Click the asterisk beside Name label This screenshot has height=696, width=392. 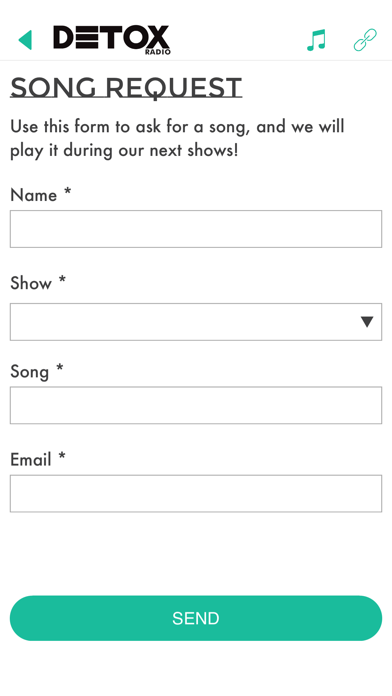(x=67, y=191)
